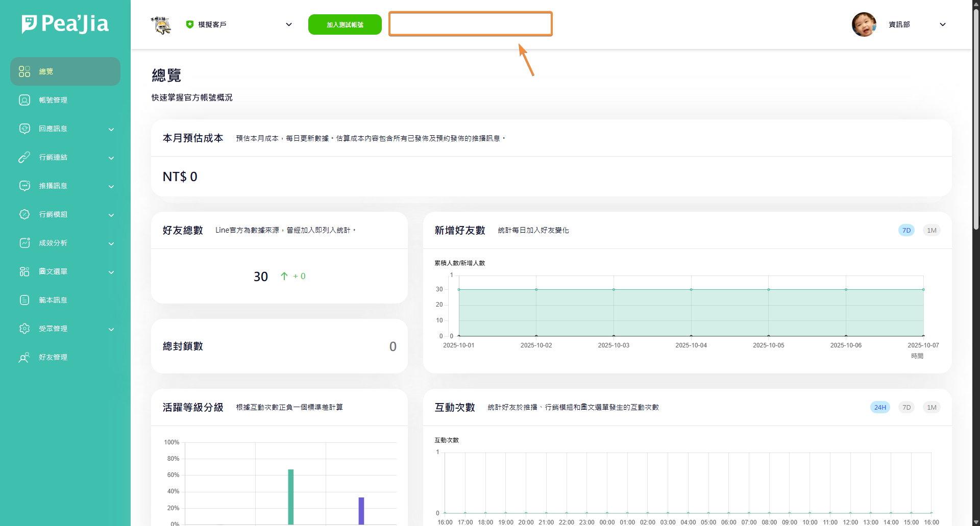Image resolution: width=980 pixels, height=526 pixels.
Task: Click the 好友管理 friends icon
Action: [24, 357]
